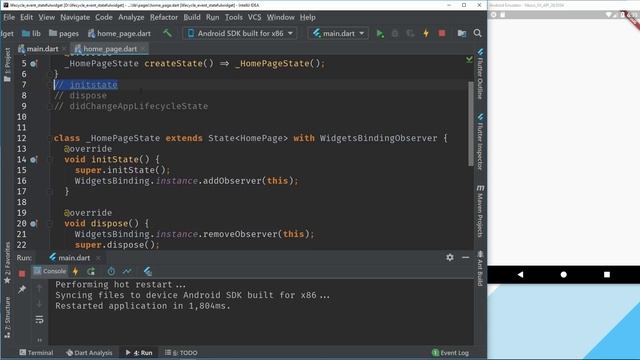Open the Favorites tool window
The height and width of the screenshot is (360, 640).
[7, 263]
